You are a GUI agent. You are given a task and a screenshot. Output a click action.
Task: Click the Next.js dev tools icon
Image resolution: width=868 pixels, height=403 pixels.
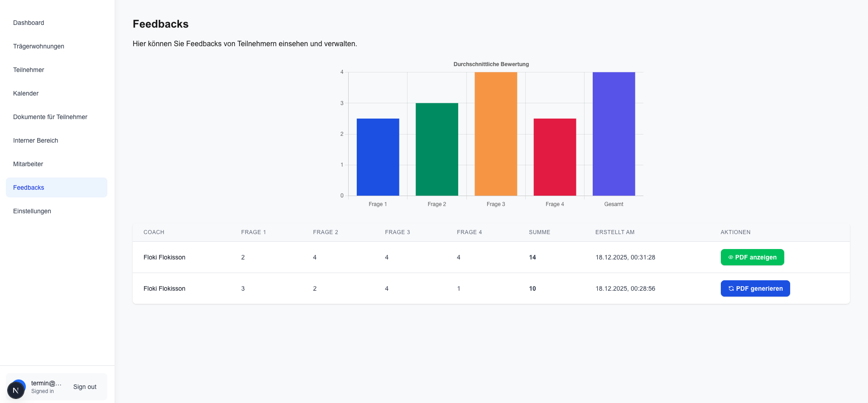tap(16, 390)
